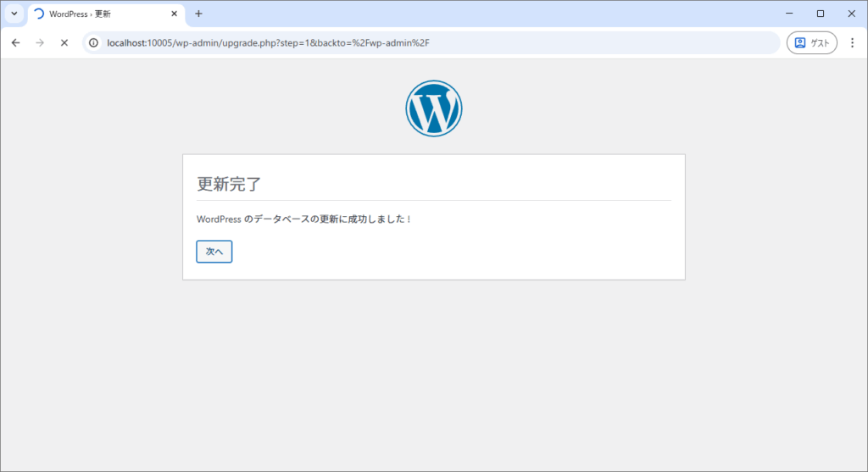Close the Chrome browser window
Image resolution: width=868 pixels, height=472 pixels.
click(850, 14)
